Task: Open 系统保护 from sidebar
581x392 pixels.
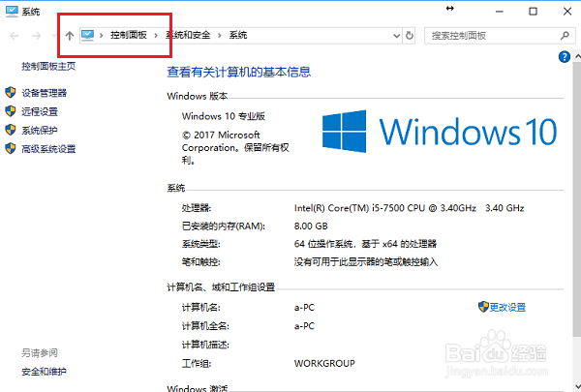Action: pyautogui.click(x=40, y=131)
